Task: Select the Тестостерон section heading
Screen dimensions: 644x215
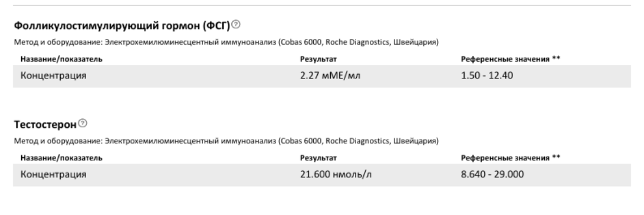Action: (45, 124)
